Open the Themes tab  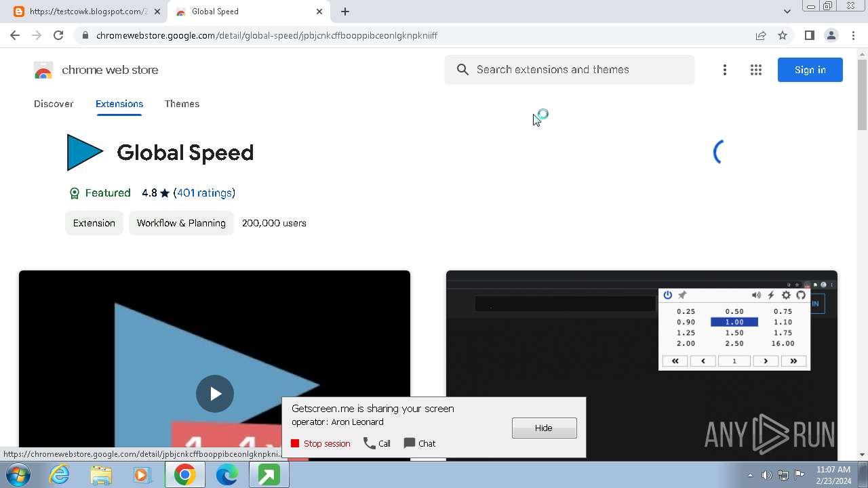point(182,104)
